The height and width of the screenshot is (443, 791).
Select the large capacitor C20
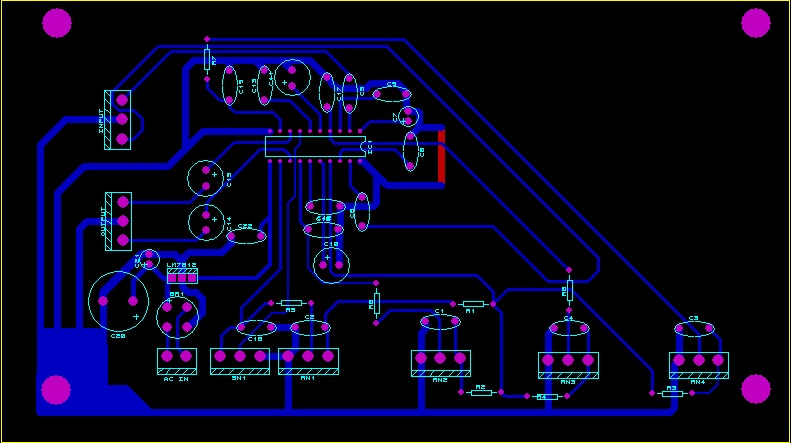[x=119, y=298]
